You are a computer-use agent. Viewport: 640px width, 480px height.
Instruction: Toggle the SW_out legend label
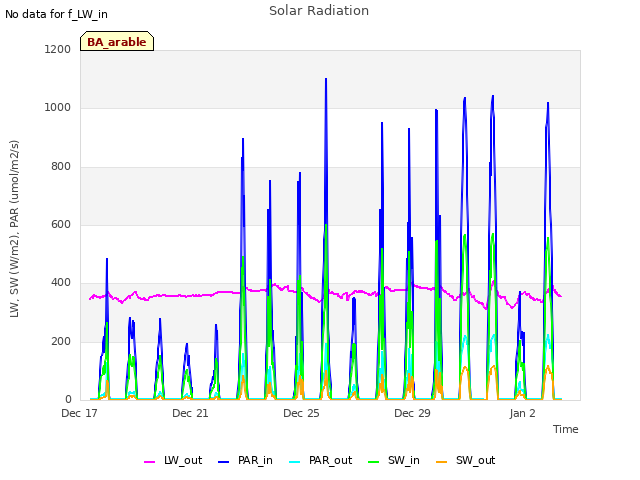tap(476, 460)
